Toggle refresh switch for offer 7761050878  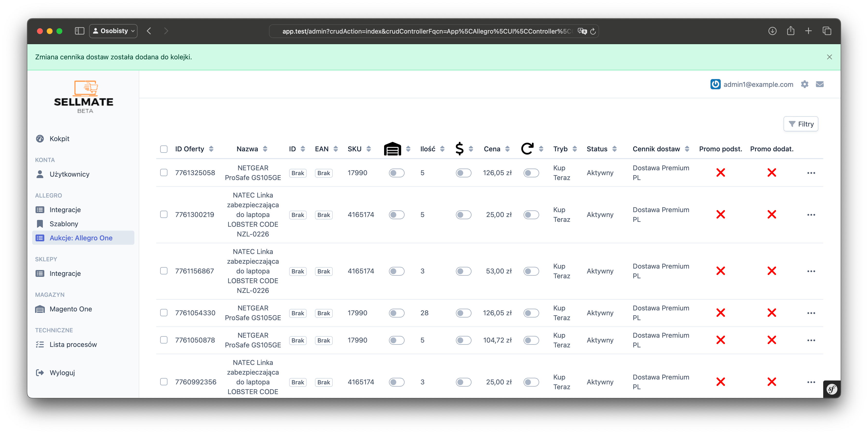[x=531, y=340]
